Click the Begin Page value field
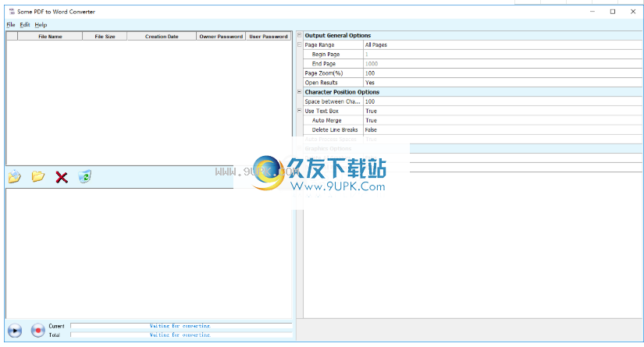 point(503,54)
